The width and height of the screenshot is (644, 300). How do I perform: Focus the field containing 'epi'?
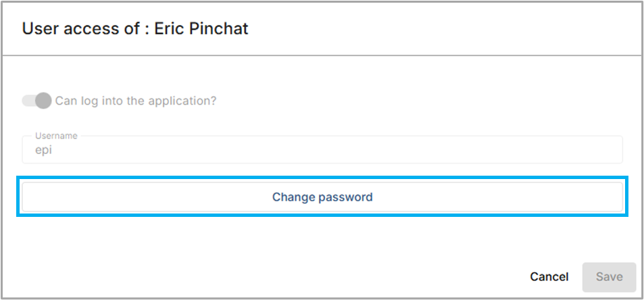[322, 150]
